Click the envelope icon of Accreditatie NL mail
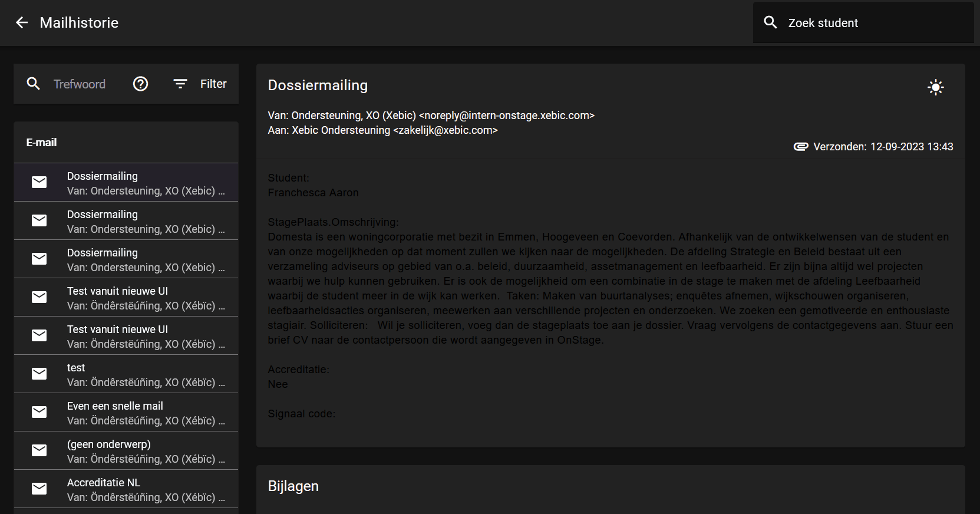This screenshot has height=514, width=980. coord(39,489)
